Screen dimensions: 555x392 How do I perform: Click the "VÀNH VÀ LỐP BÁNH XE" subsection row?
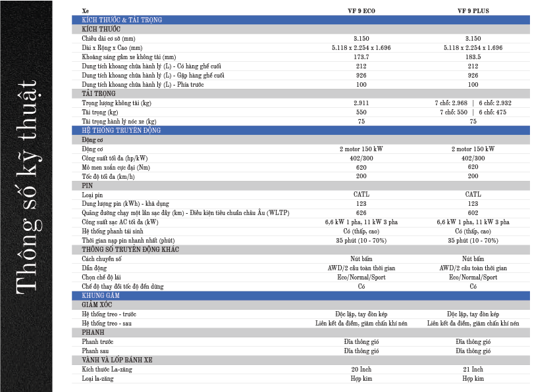pyautogui.click(x=117, y=360)
